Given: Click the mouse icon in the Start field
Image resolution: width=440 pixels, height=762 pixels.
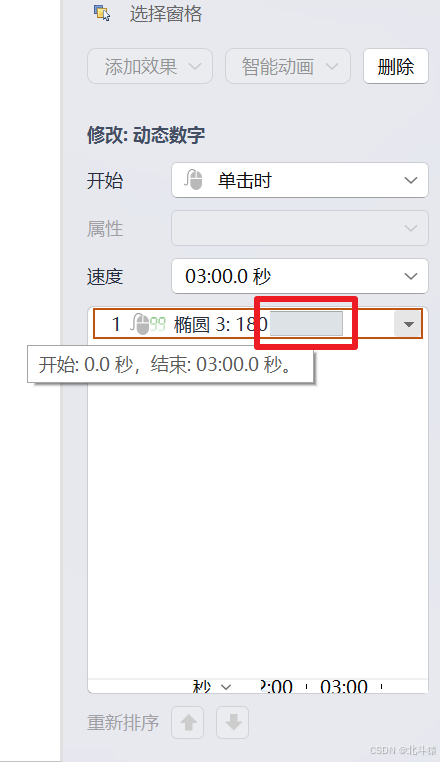Looking at the screenshot, I should [193, 180].
